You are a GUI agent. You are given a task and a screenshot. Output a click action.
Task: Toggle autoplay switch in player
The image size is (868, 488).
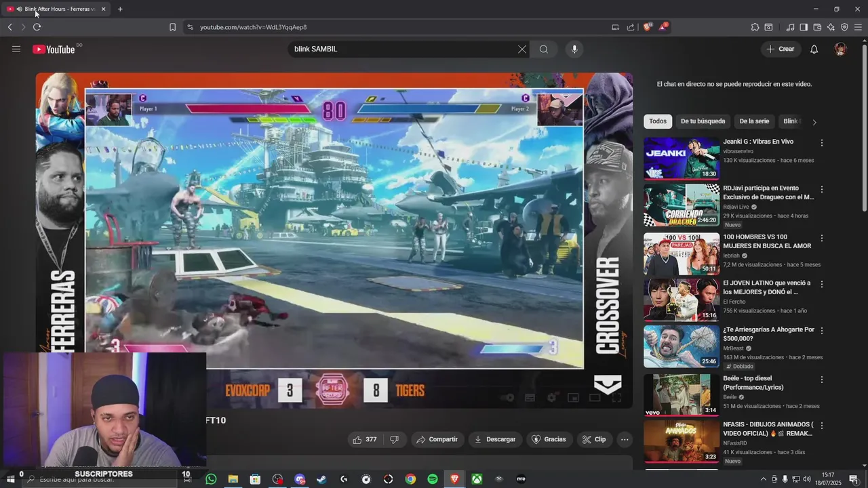pos(507,398)
